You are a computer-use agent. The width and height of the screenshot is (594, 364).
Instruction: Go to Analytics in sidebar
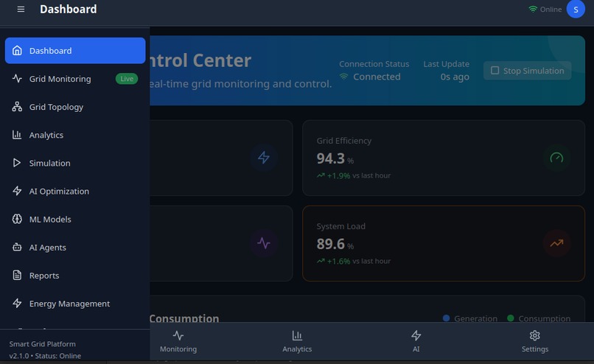tap(75, 134)
